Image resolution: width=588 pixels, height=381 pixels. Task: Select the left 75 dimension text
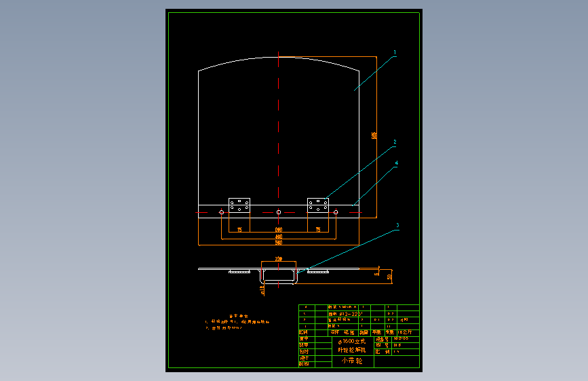point(239,230)
